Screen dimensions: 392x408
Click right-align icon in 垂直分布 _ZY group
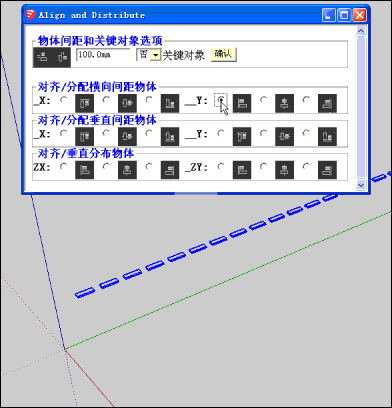point(327,170)
